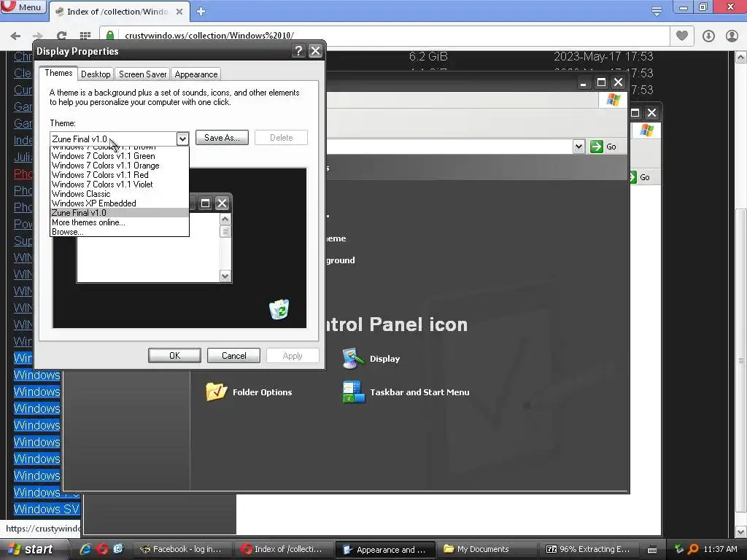The height and width of the screenshot is (560, 747).
Task: Choose More themes online... option
Action: point(119,222)
